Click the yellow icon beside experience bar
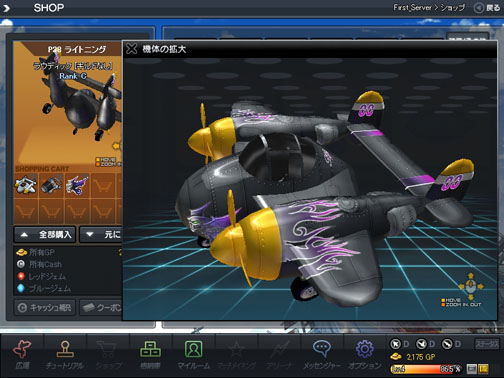 (483, 369)
